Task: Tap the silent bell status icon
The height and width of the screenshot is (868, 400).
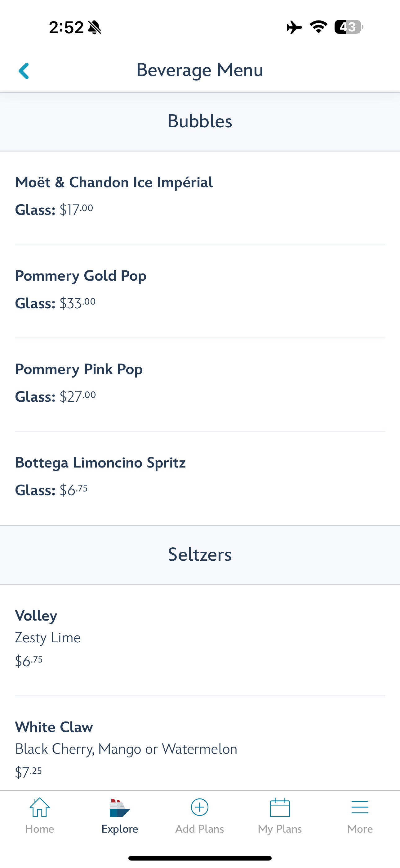Action: point(95,27)
